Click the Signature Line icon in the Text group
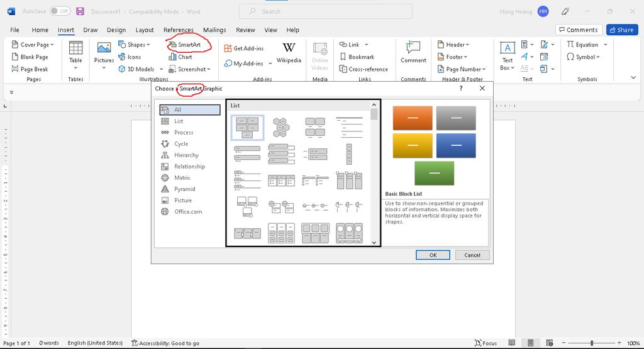This screenshot has width=644, height=349. click(x=545, y=45)
